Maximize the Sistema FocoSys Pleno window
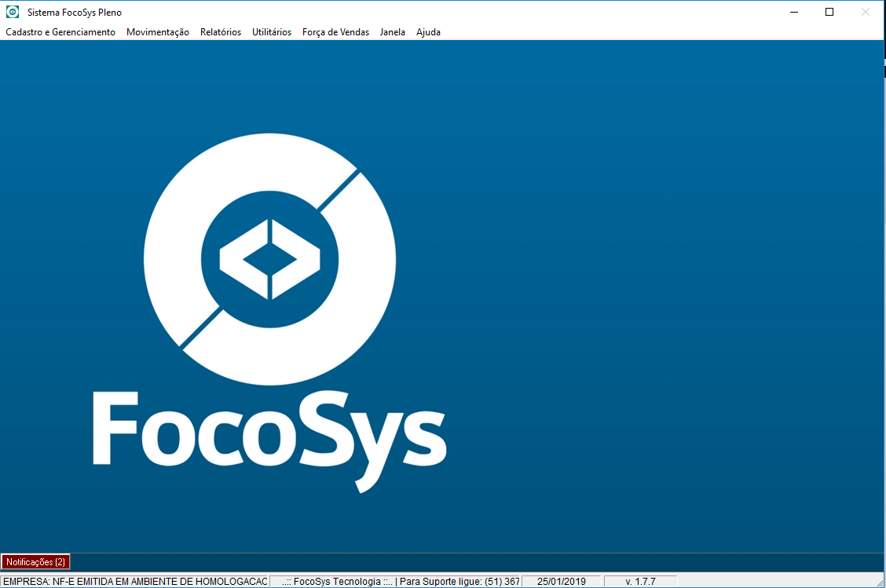Screen dimensions: 886x588 click(829, 12)
